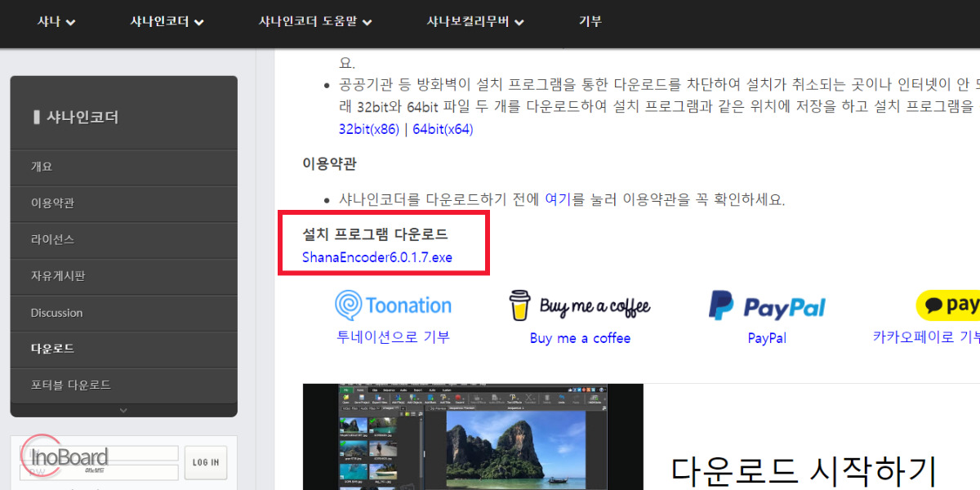Screen dimensions: 980x490
Task: Expand sidebar menu with down chevron
Action: pos(123,410)
